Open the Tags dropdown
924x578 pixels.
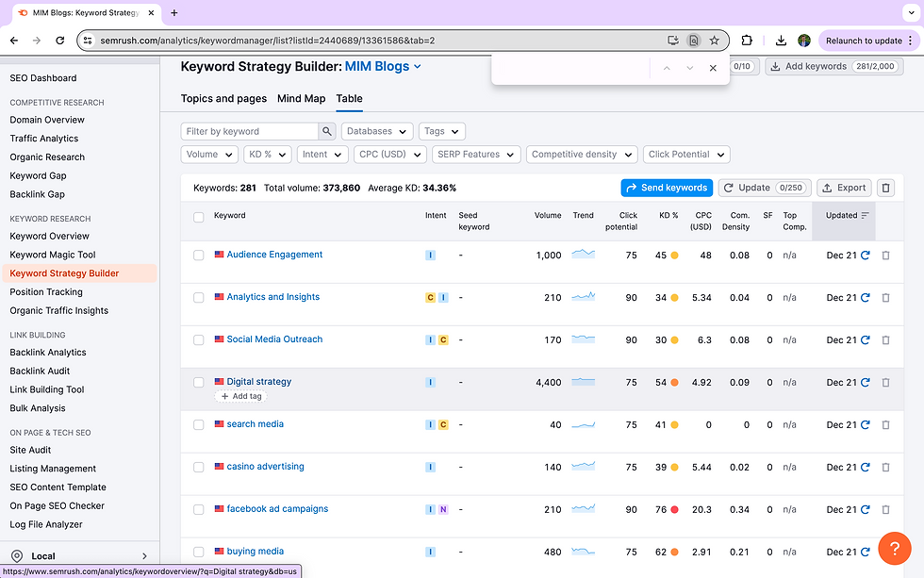[442, 131]
